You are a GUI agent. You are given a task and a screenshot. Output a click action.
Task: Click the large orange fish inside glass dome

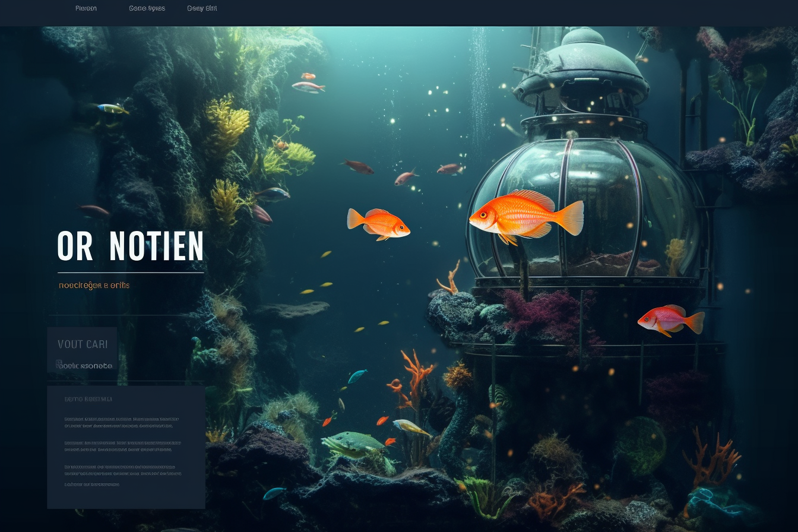(526, 217)
